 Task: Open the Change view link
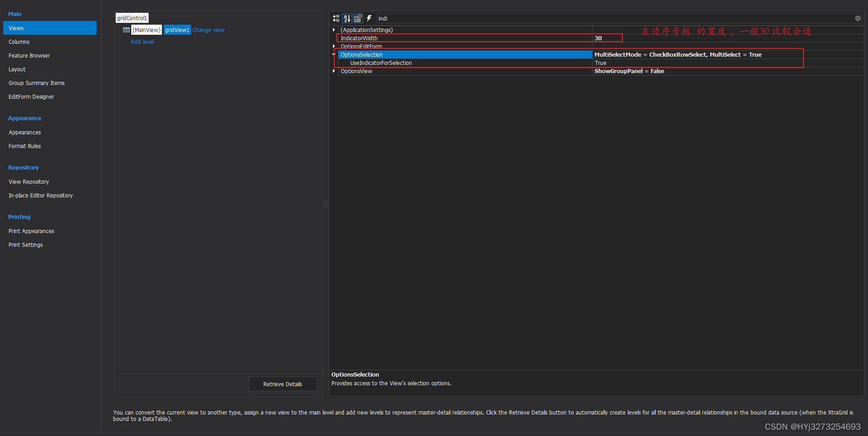(209, 30)
